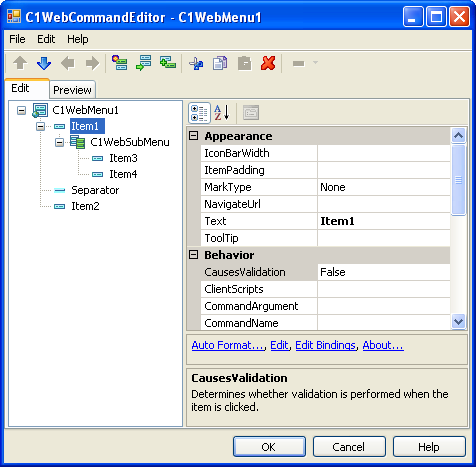Click the Add Child Item toolbar icon

pyautogui.click(x=119, y=63)
